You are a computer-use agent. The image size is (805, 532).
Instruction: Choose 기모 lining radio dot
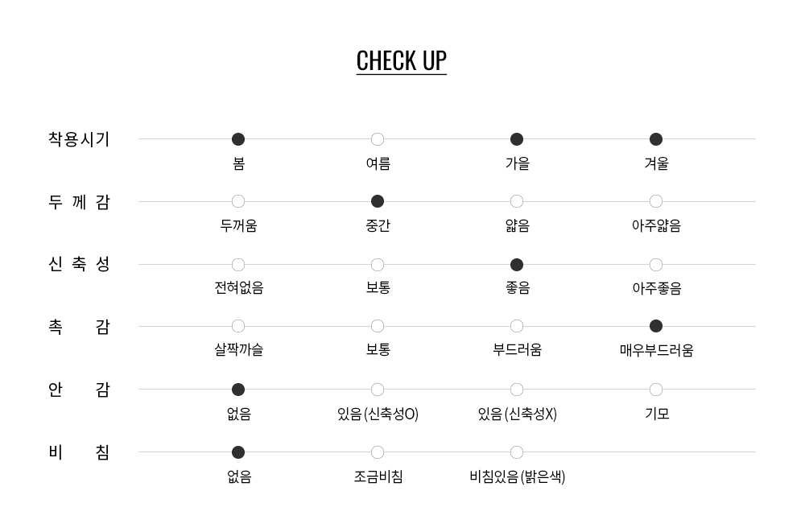pyautogui.click(x=656, y=390)
